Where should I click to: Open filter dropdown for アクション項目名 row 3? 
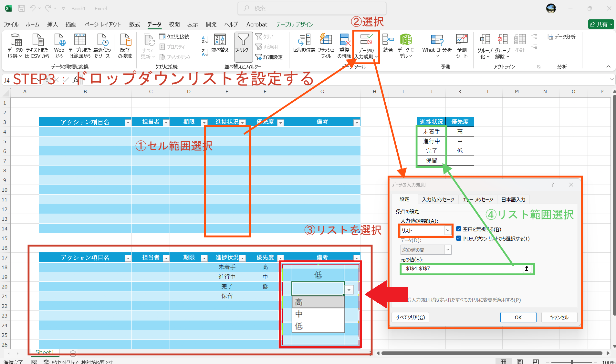point(128,123)
